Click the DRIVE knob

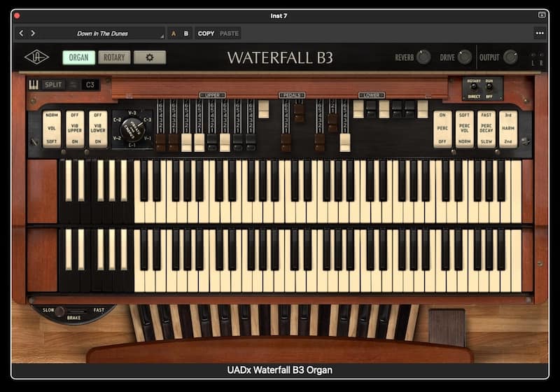pyautogui.click(x=465, y=57)
